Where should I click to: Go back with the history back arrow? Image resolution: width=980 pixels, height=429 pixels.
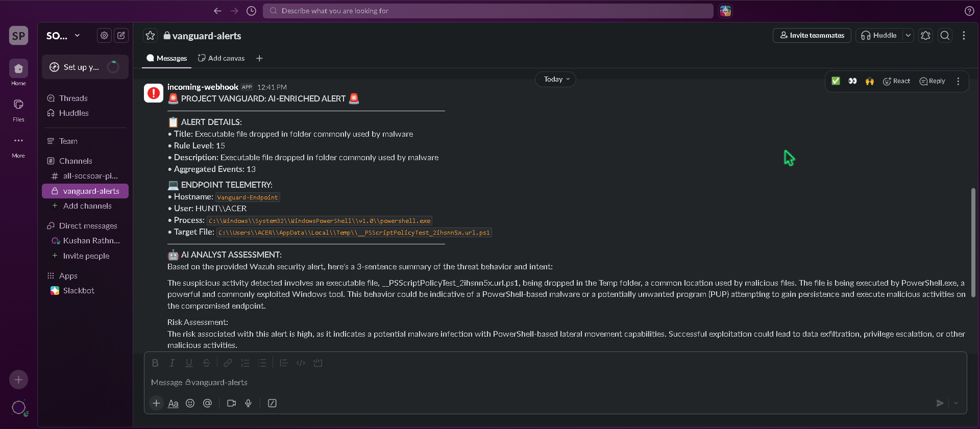217,11
